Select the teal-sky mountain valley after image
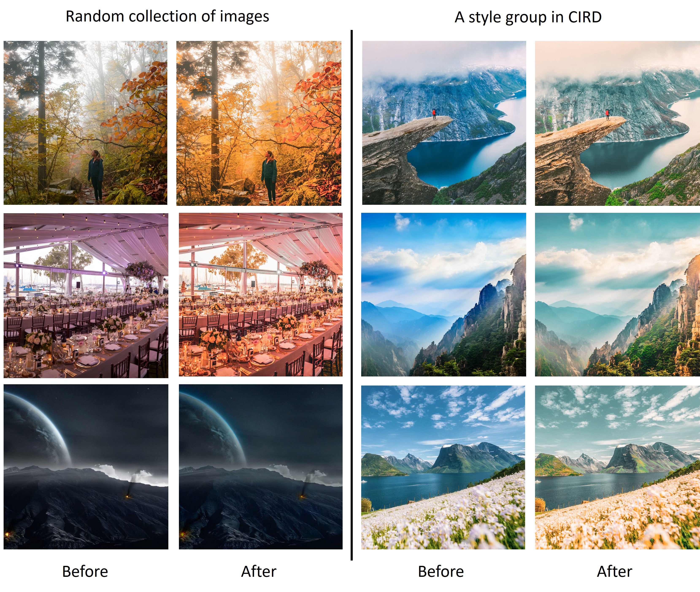Image resolution: width=700 pixels, height=592 pixels. click(618, 295)
